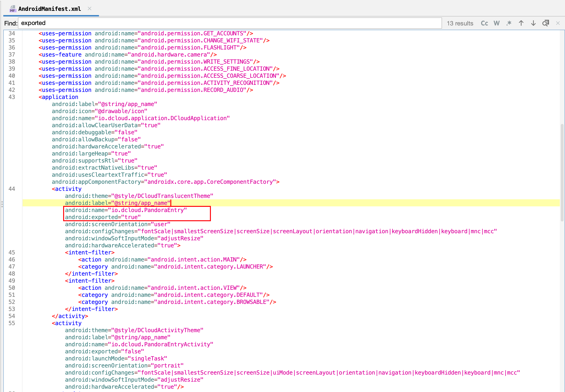Screen dimensions: 565x392
Task: Close the find bar
Action: 558,23
